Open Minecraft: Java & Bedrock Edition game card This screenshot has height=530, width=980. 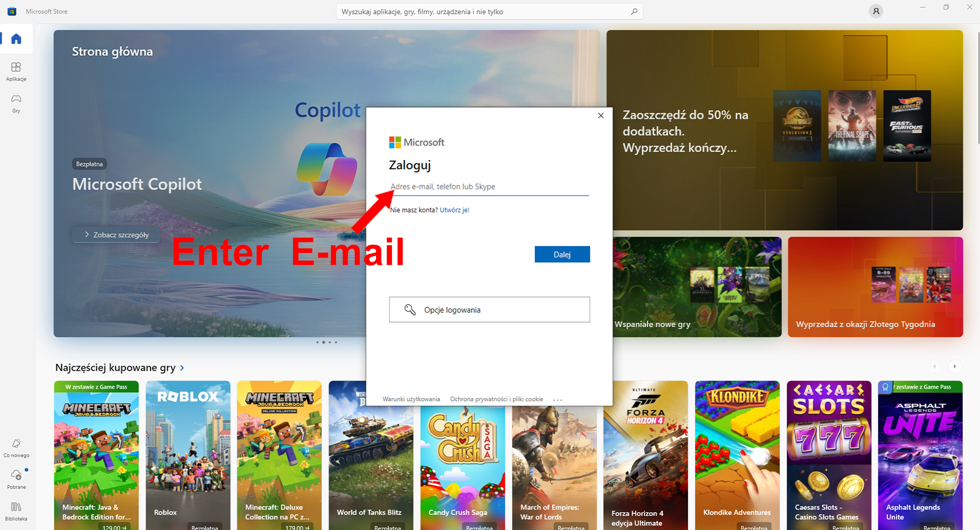(x=96, y=455)
